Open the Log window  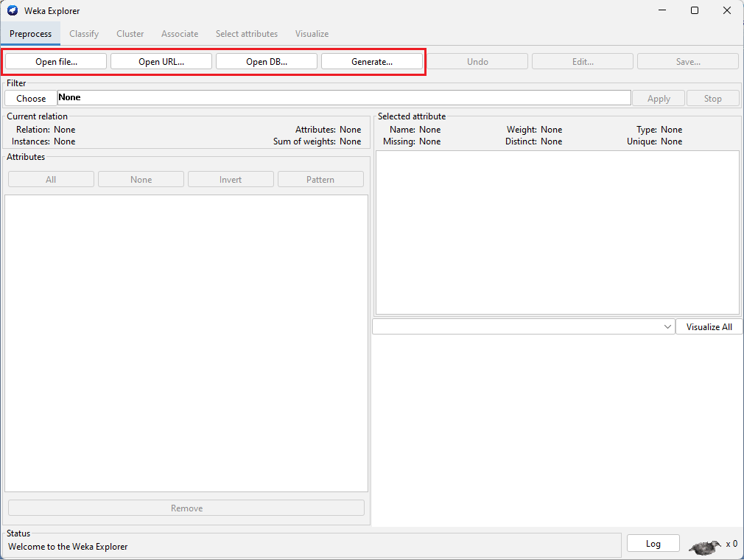[653, 543]
